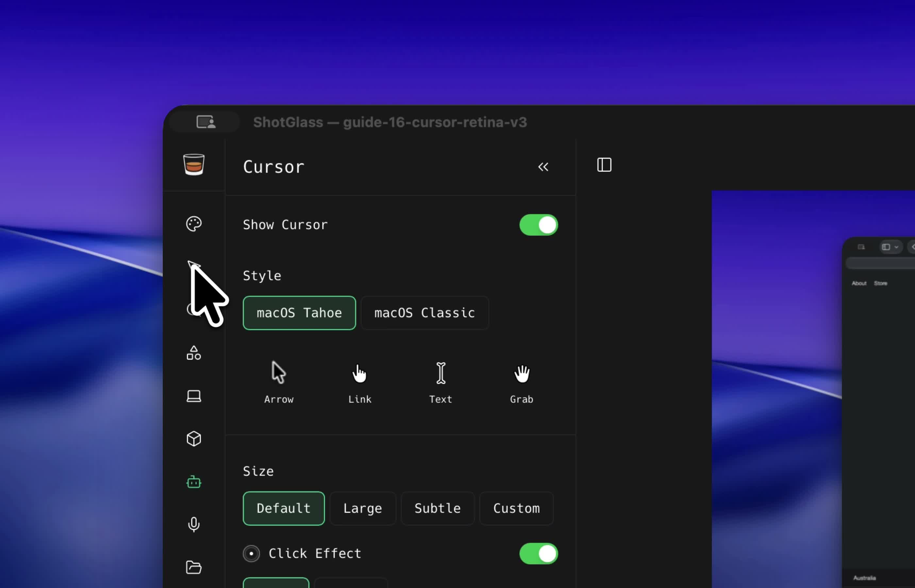915x588 pixels.
Task: Set cursor size to Custom
Action: point(516,509)
